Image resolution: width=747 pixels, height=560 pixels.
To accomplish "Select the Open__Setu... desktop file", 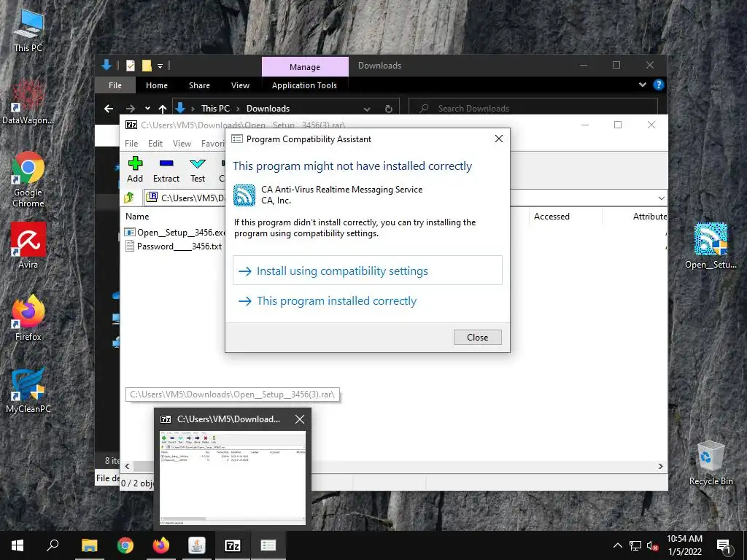I will pyautogui.click(x=711, y=246).
